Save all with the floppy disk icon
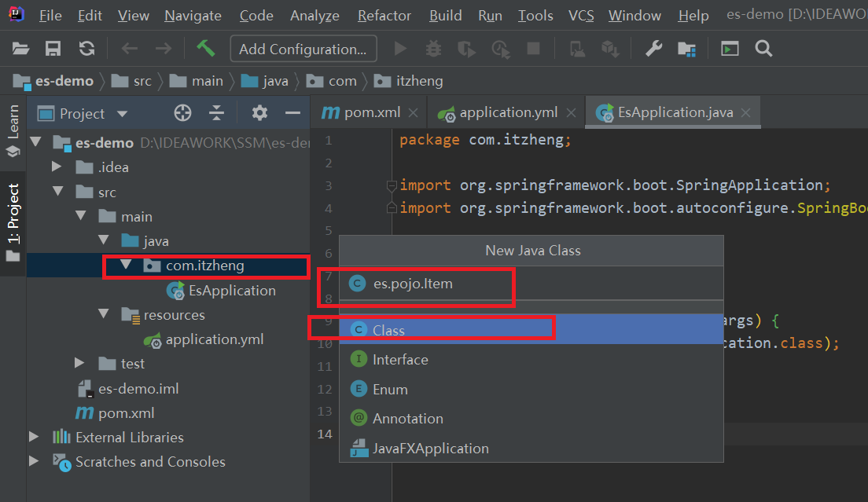Image resolution: width=868 pixels, height=502 pixels. (53, 49)
